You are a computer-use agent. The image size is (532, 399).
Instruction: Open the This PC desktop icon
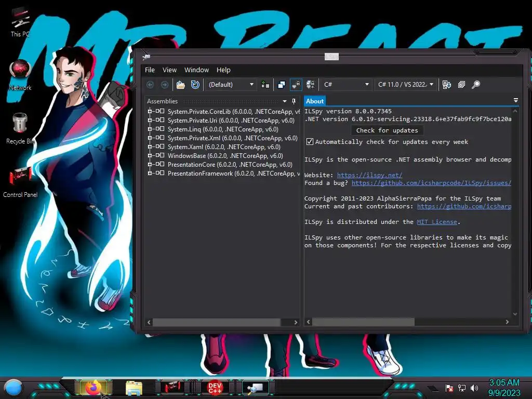click(20, 23)
